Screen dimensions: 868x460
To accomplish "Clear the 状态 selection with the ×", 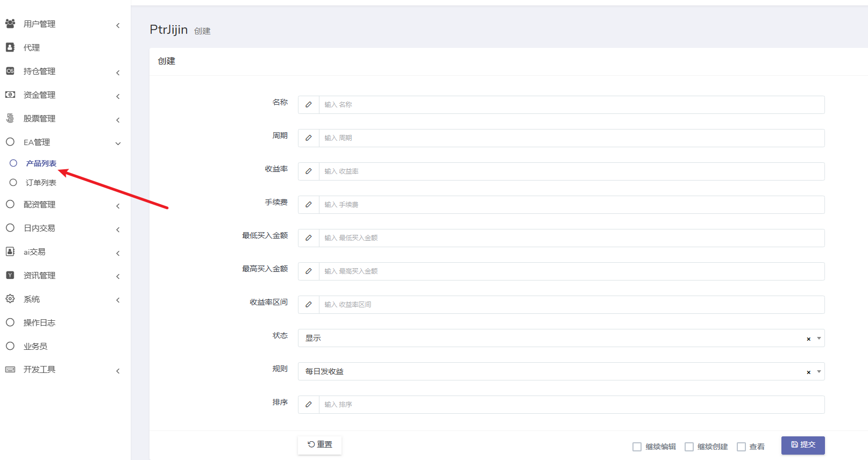I will click(x=808, y=339).
